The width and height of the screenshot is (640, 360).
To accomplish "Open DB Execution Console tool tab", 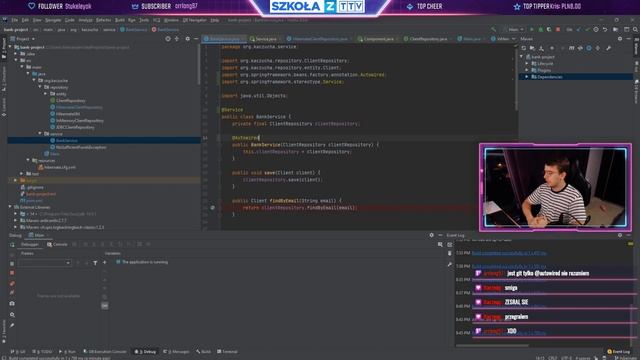I will point(105,351).
